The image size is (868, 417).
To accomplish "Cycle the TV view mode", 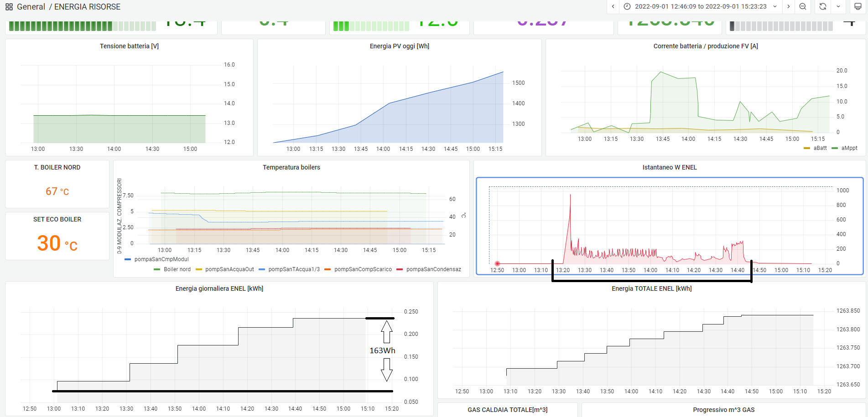I will point(858,6).
